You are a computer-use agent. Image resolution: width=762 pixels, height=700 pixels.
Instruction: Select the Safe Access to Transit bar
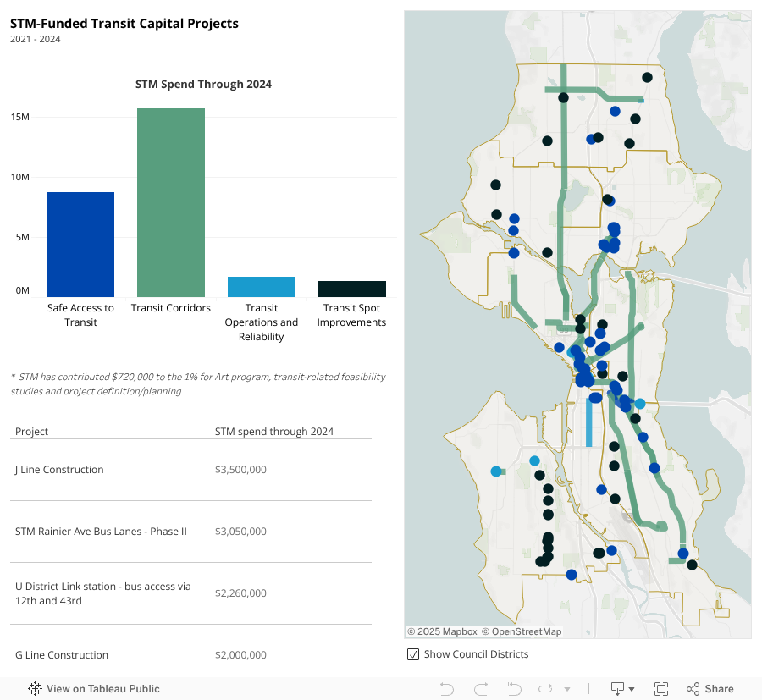pyautogui.click(x=80, y=245)
